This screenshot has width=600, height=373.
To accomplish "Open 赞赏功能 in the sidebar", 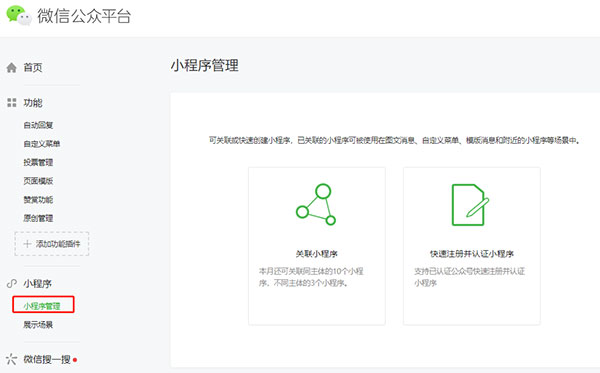I will 38,200.
